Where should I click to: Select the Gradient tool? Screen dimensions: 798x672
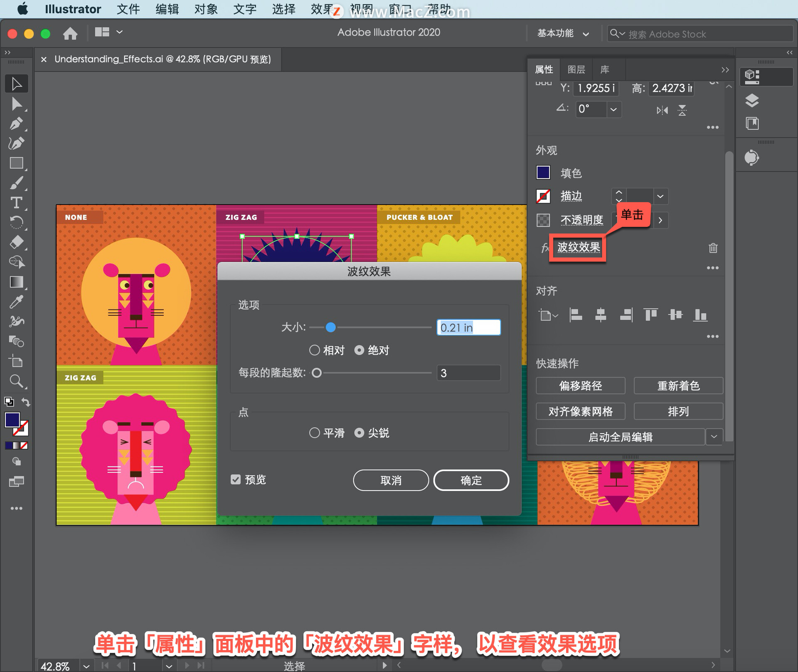17,282
